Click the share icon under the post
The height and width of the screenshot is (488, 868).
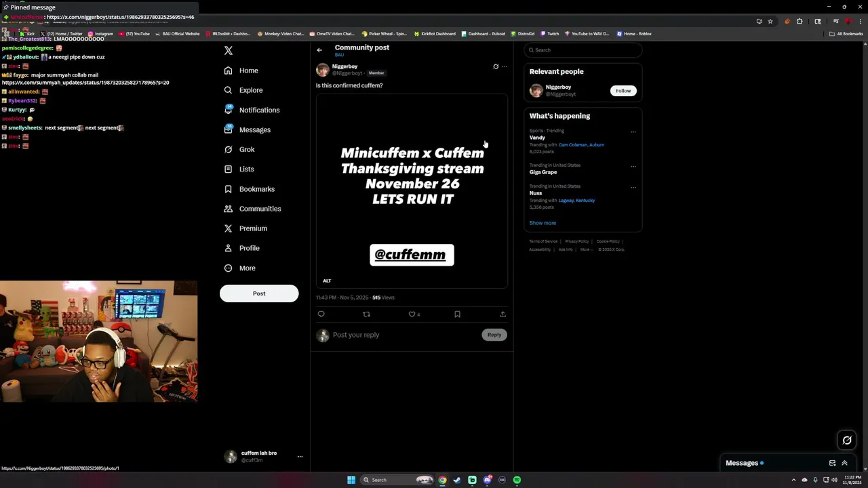pos(502,314)
